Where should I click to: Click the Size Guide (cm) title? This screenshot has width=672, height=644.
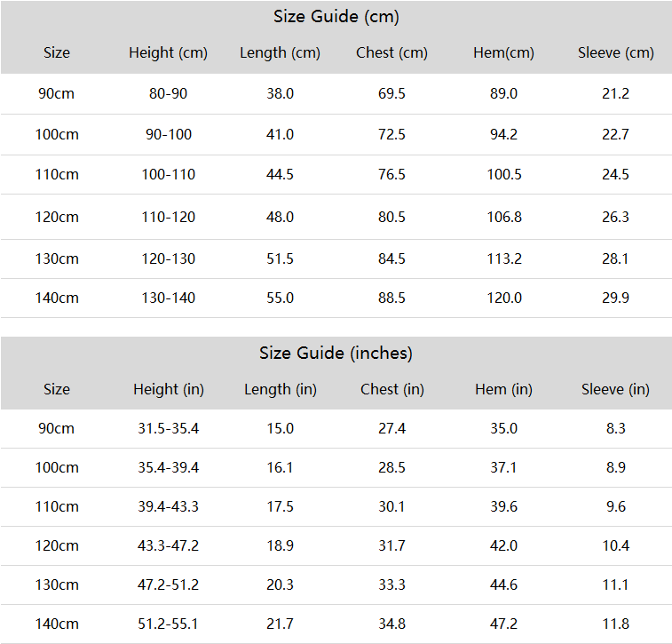pyautogui.click(x=336, y=17)
